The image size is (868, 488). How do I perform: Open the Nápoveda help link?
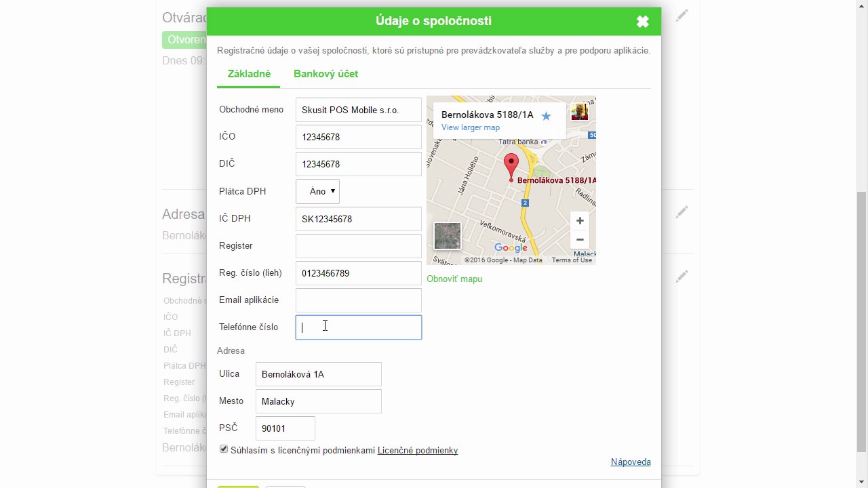(631, 462)
